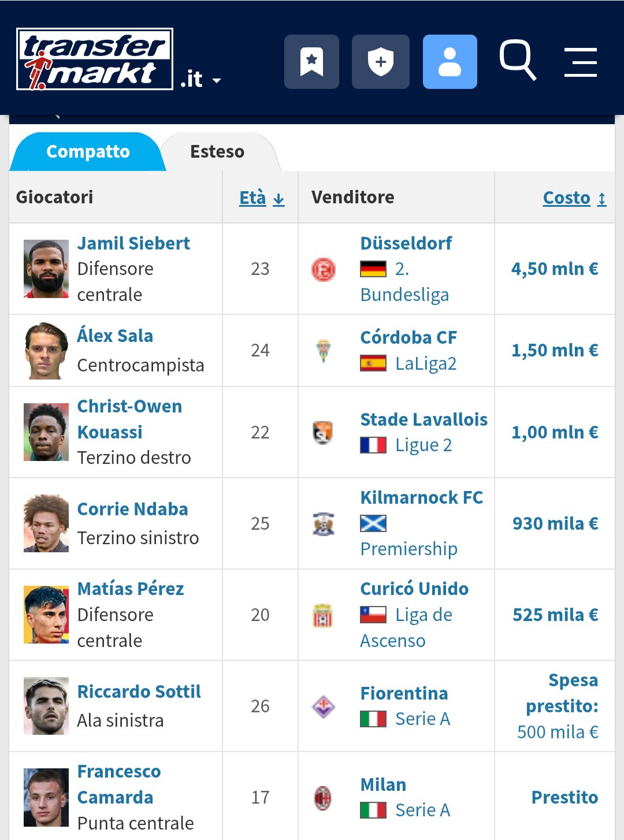
Task: Open the user profile icon
Action: (450, 62)
